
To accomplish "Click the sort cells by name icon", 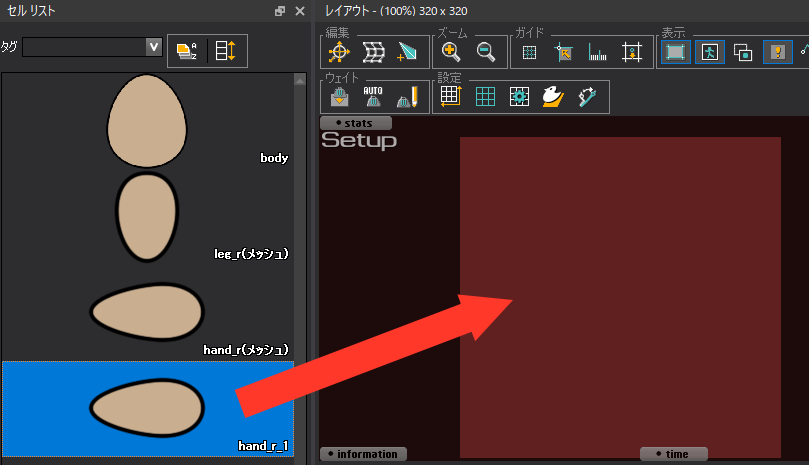I will coord(187,51).
